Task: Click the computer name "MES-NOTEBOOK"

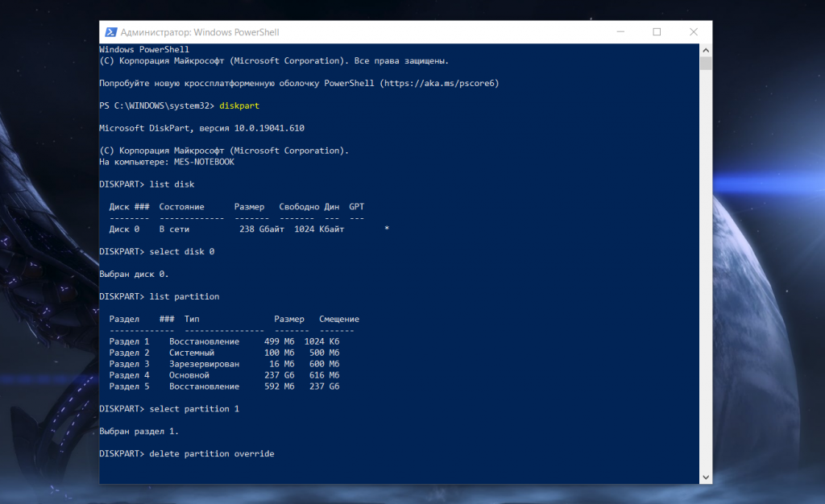Action: tap(204, 162)
